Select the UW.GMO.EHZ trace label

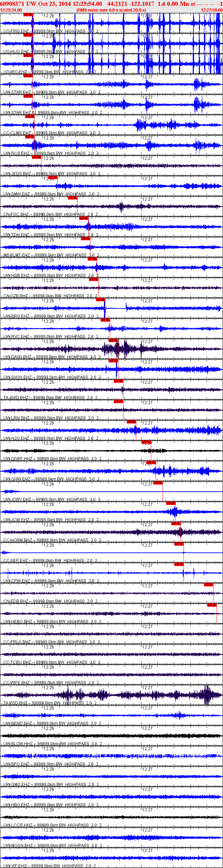[51, 785]
